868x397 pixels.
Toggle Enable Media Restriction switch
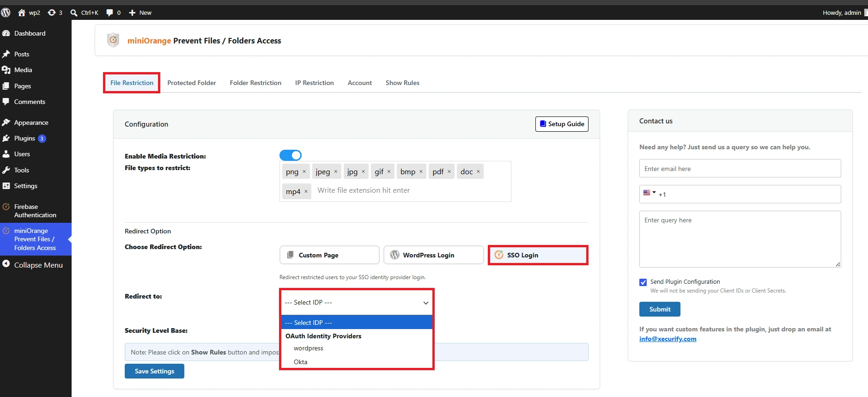point(291,155)
